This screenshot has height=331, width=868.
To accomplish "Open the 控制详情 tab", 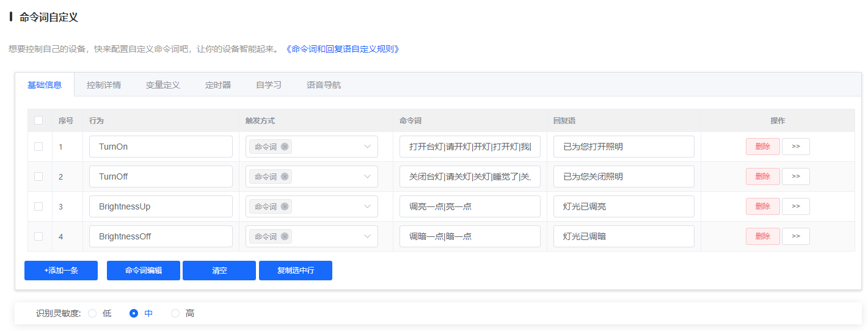I will pyautogui.click(x=104, y=85).
